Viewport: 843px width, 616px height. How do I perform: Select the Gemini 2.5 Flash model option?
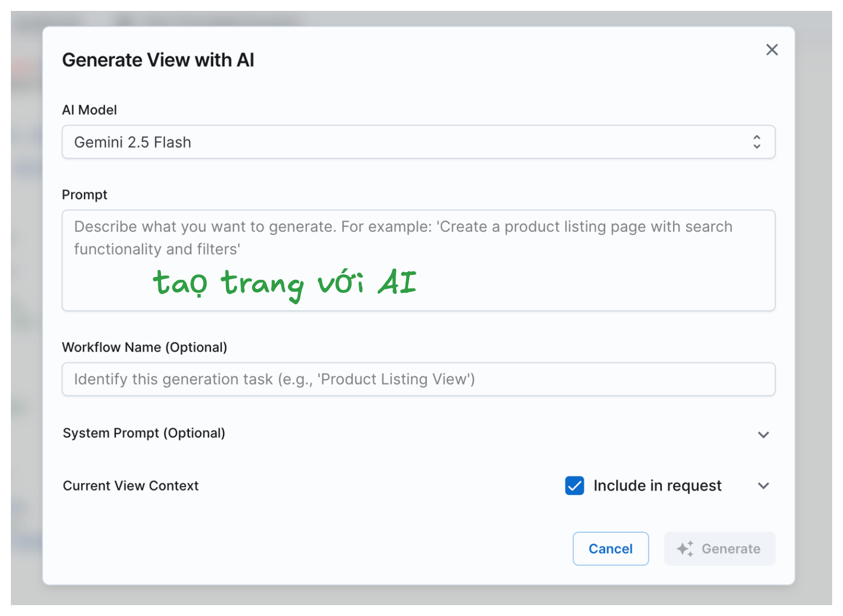click(419, 142)
